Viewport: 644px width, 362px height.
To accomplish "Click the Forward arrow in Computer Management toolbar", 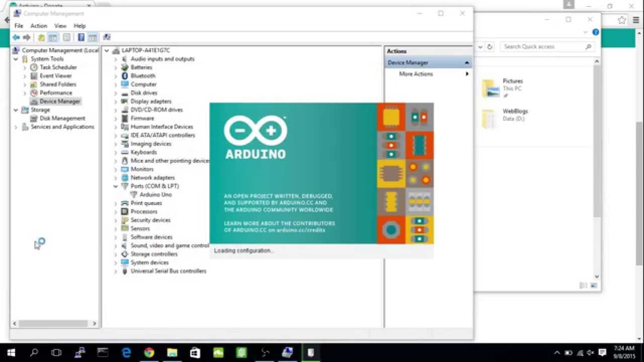I will coord(27,37).
